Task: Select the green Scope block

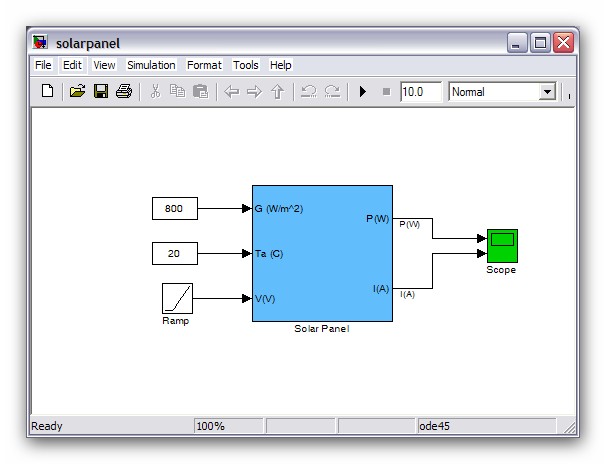Action: 501,245
